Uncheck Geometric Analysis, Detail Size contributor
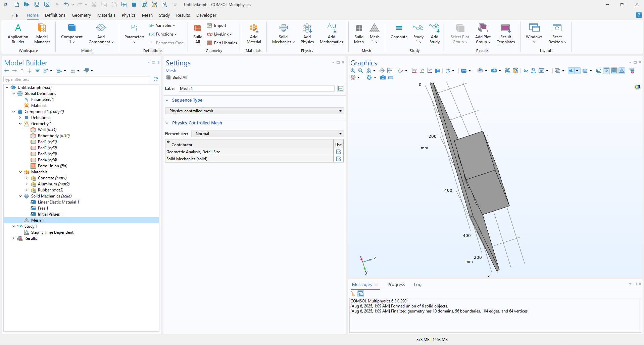This screenshot has width=644, height=345. tap(338, 152)
